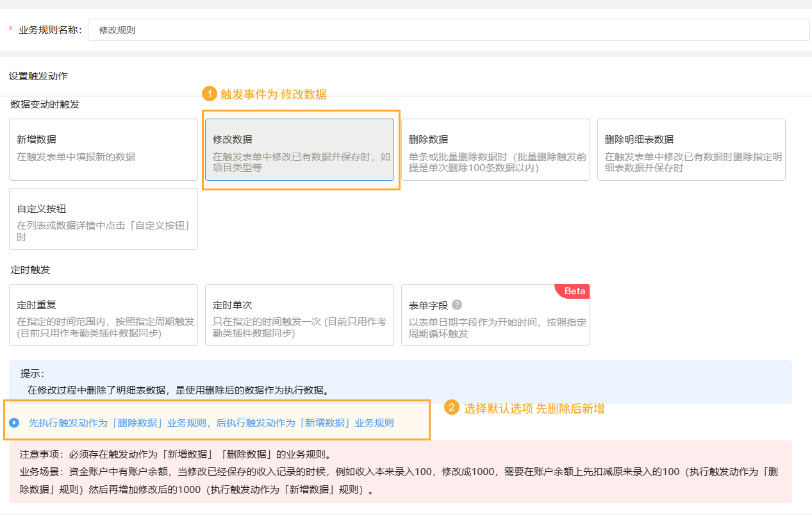This screenshot has height=518, width=812.
Task: Select the 定时单次 scheduled trigger
Action: (x=299, y=315)
